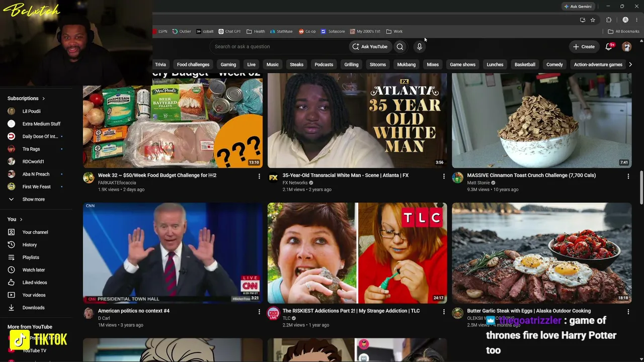Play the MASSIVE Cinnamon Toast Crunch Challenge thumbnail
The image size is (644, 362).
[542, 121]
